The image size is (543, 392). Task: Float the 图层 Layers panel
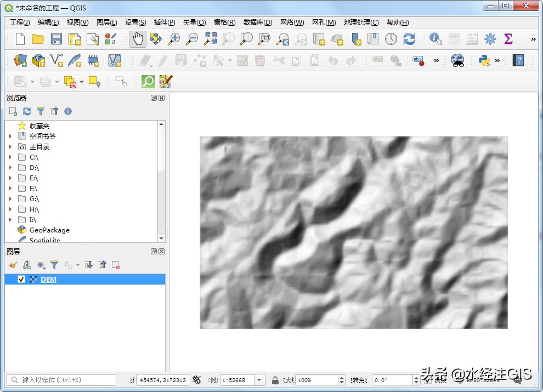pyautogui.click(x=154, y=252)
